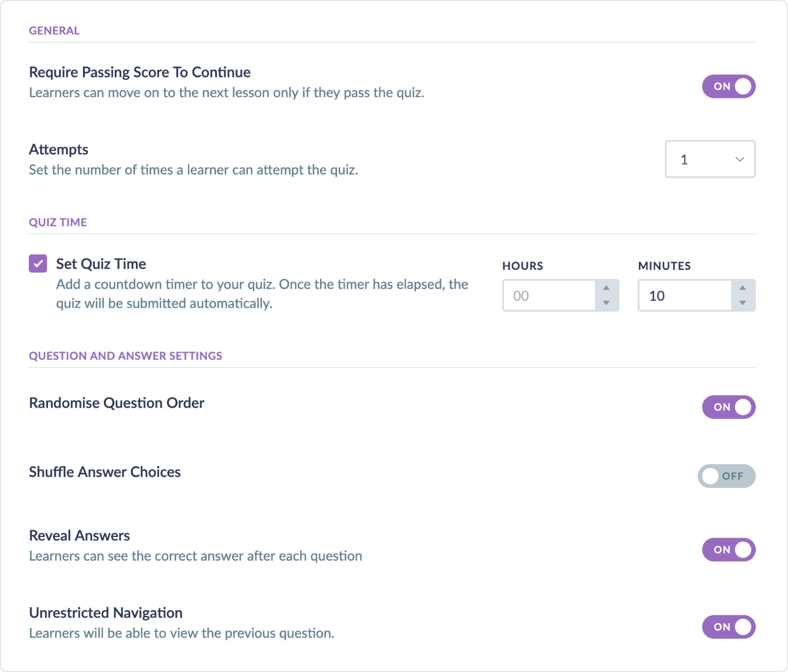Enable Shuffle Answer Choices

click(x=726, y=476)
